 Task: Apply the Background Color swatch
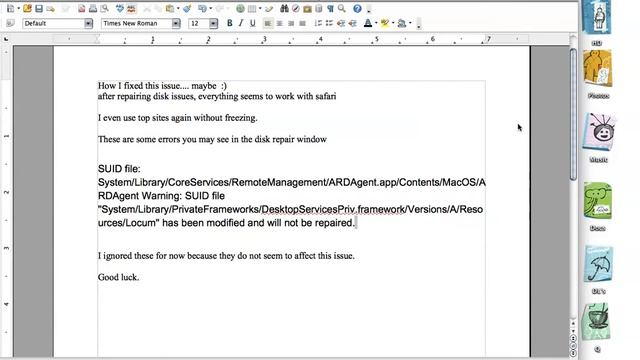pos(402,23)
